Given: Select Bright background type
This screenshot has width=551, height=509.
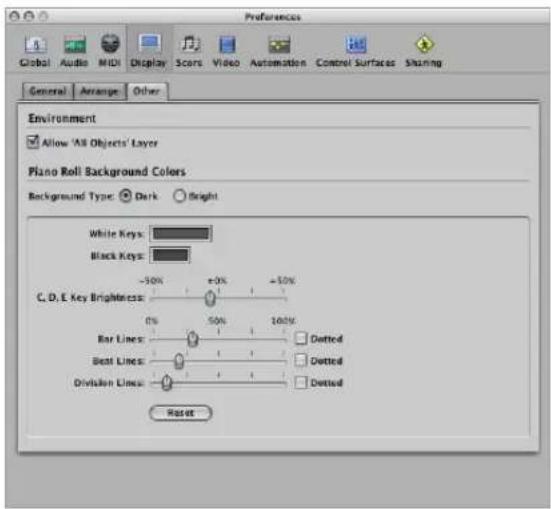Looking at the screenshot, I should [x=179, y=196].
